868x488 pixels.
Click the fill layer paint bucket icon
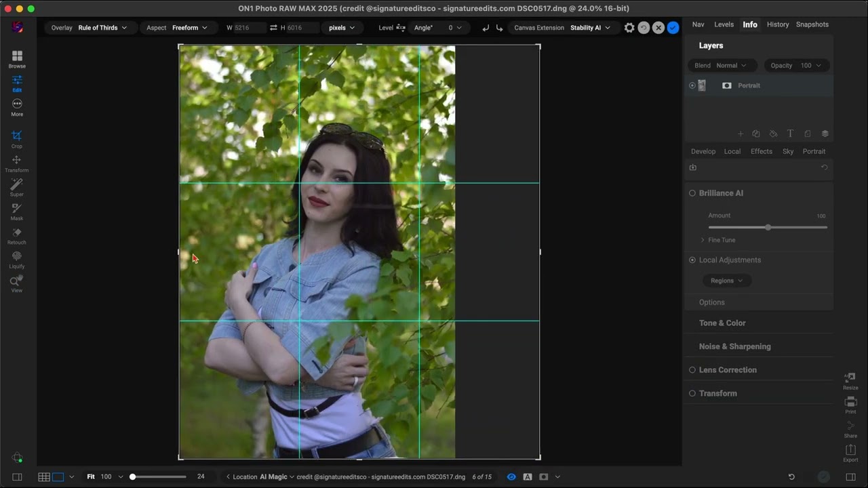[x=773, y=134]
